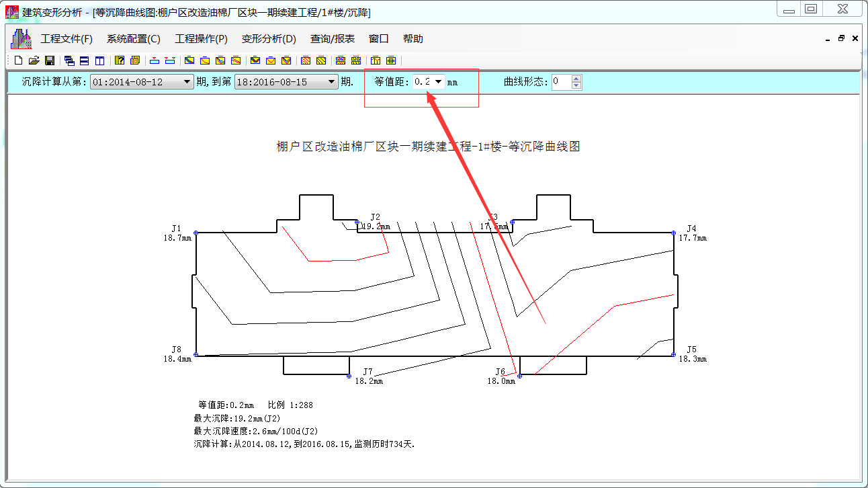Click the blue bar icon with single red marker
Viewport: 868px width, 488px height.
click(x=155, y=60)
